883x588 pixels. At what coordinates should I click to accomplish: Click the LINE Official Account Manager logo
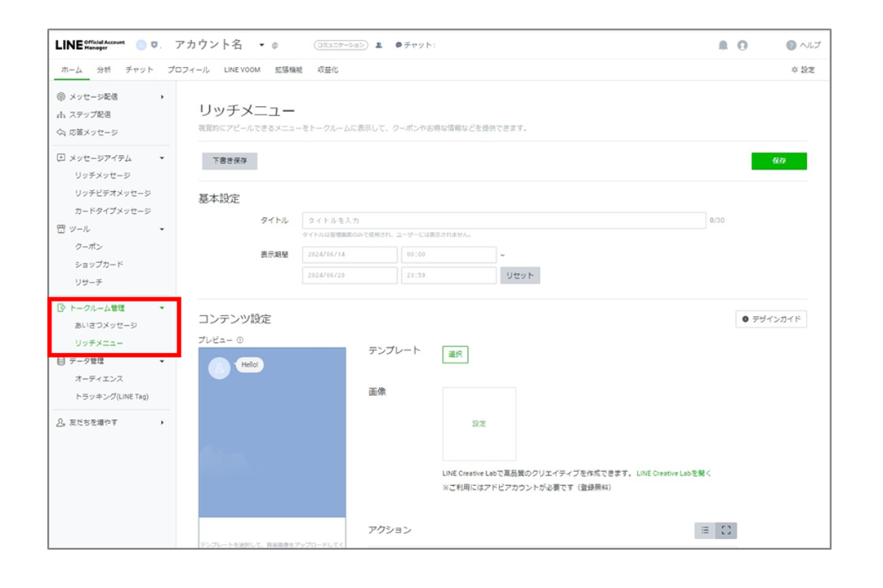(x=90, y=45)
